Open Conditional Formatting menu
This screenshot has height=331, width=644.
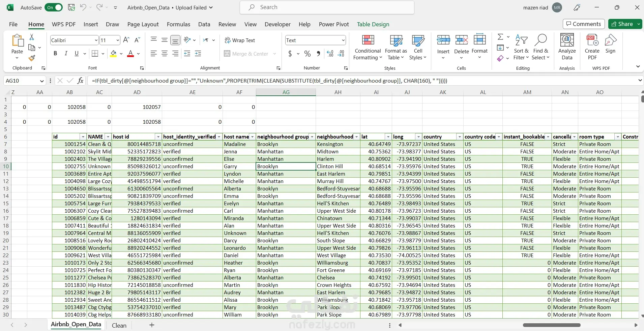pos(368,47)
